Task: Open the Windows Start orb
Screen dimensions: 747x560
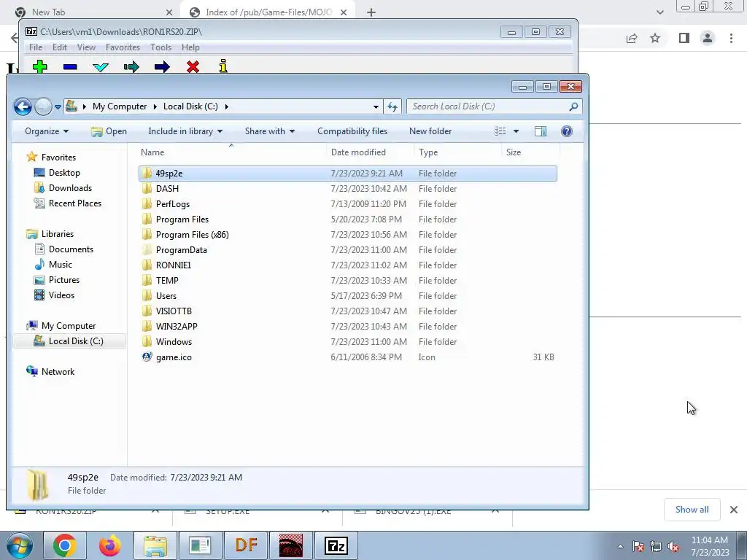Action: point(19,545)
